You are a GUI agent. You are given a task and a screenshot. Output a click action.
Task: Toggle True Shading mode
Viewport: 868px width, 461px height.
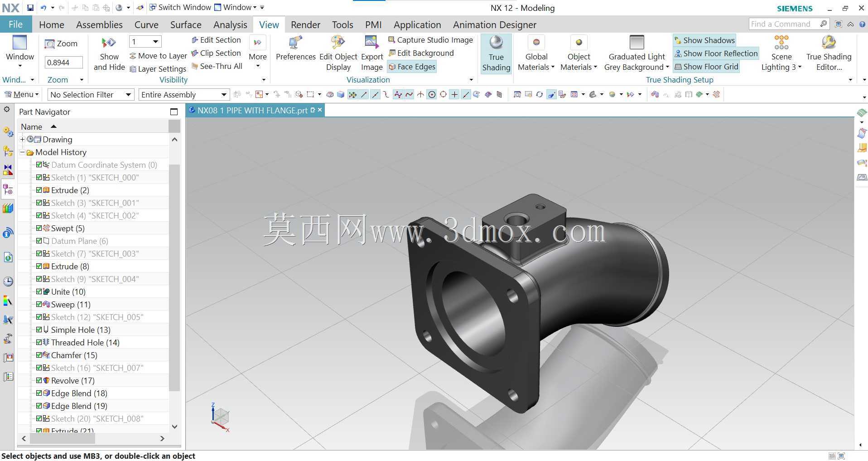(x=496, y=53)
